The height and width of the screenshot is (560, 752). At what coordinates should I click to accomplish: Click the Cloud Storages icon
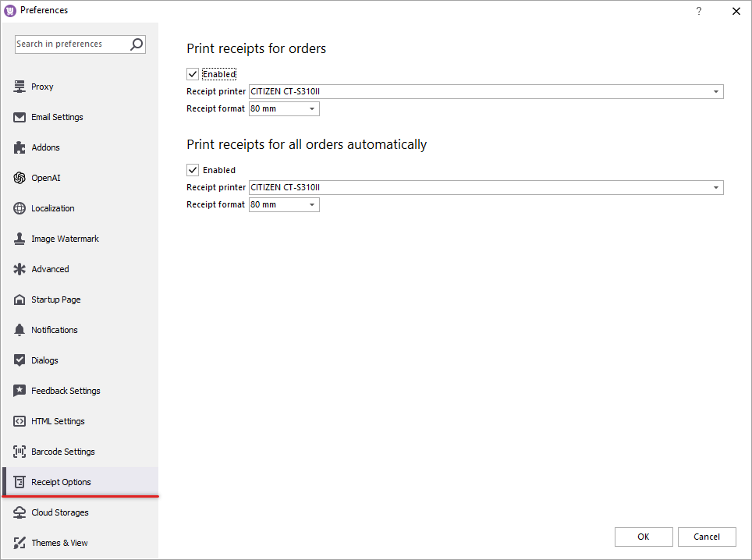pos(20,512)
